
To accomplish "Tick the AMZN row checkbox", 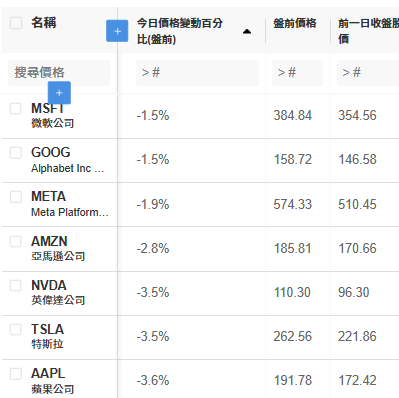I will click(x=16, y=241).
